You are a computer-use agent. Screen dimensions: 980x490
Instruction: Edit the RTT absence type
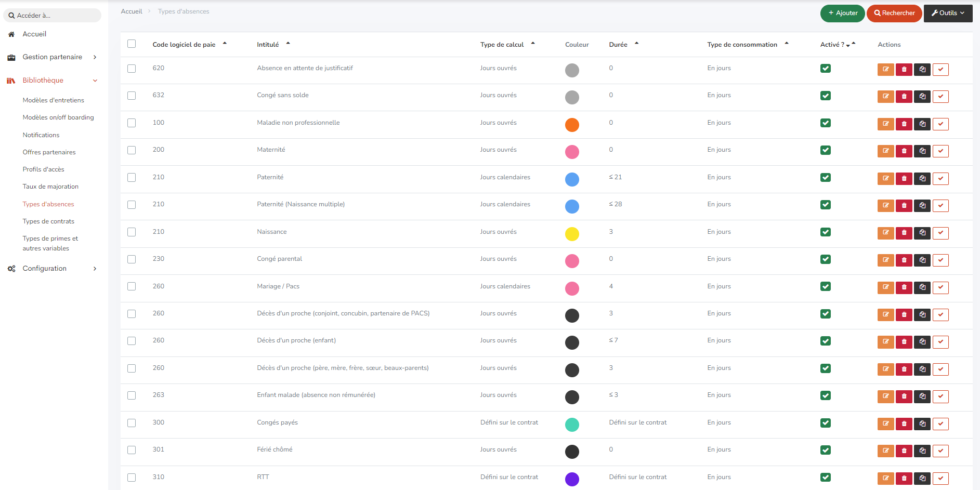(885, 479)
